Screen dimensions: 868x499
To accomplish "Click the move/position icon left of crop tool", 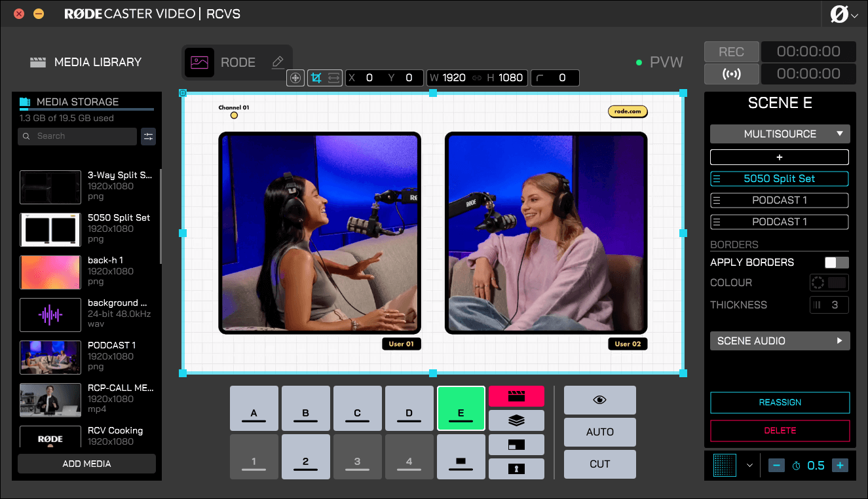I will point(295,77).
